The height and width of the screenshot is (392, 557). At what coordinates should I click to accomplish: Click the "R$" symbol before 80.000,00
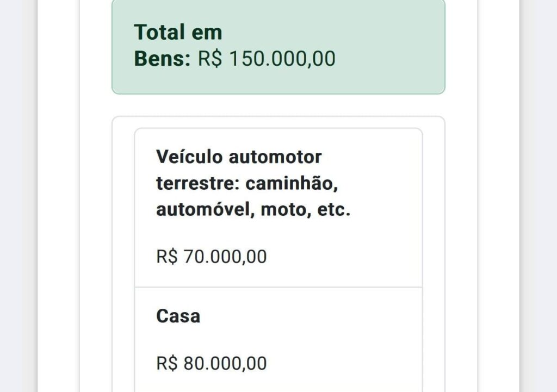[x=167, y=363]
